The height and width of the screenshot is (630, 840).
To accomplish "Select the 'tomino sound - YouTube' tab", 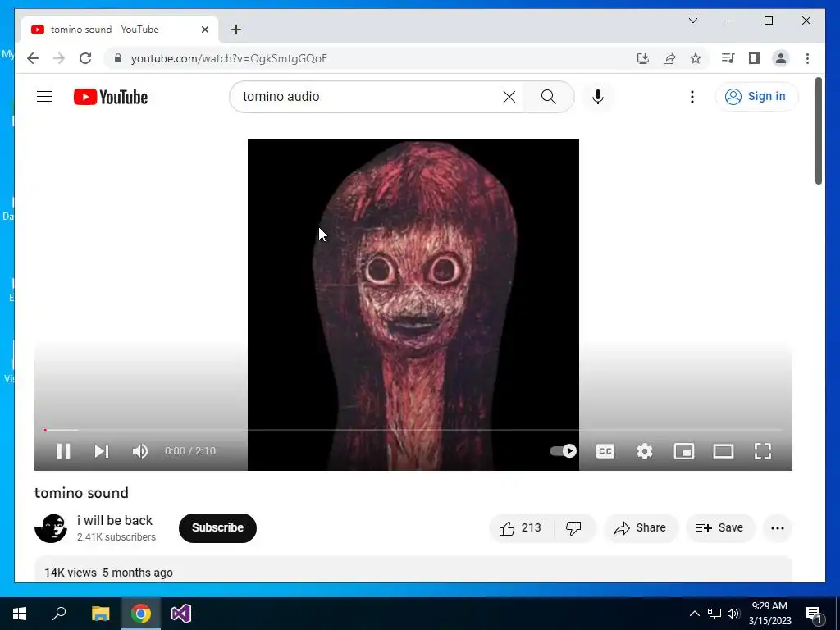I will (x=119, y=30).
